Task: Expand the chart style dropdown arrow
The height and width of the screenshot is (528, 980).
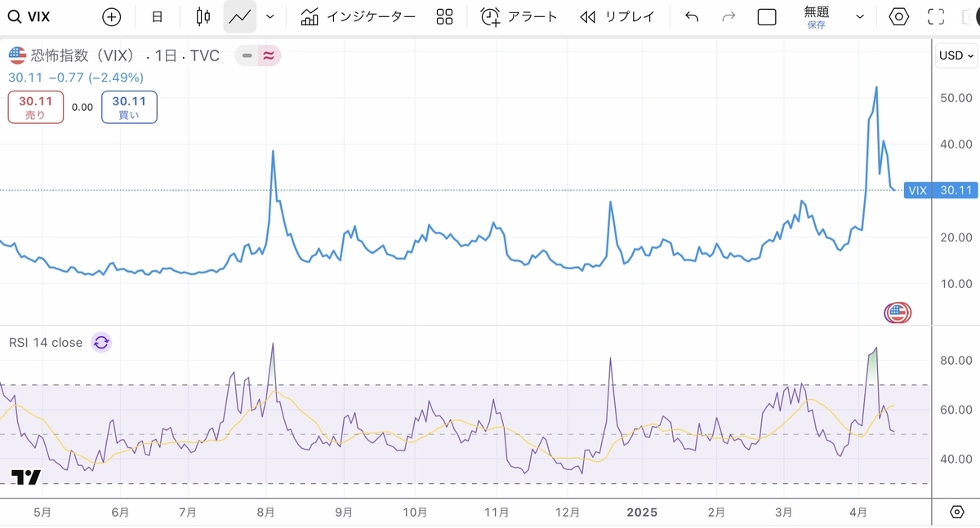Action: [270, 16]
